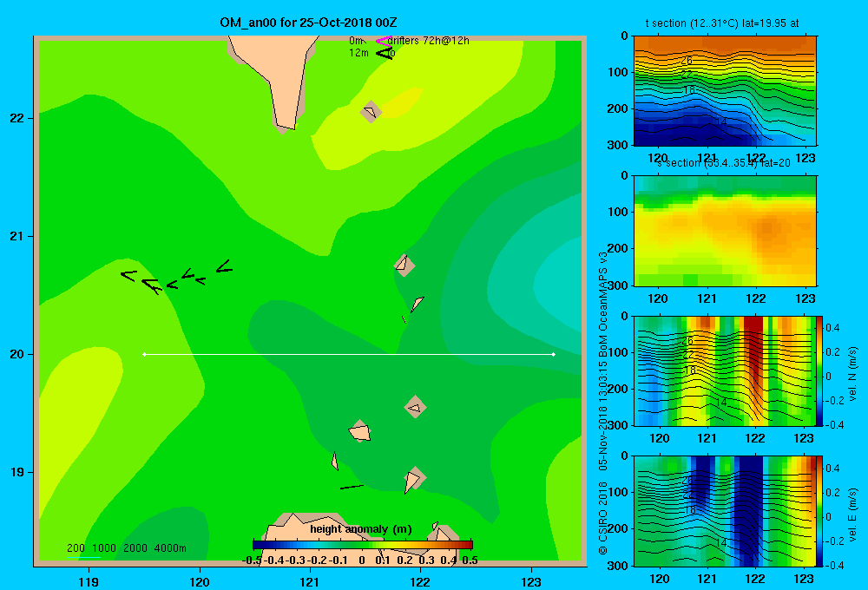Click the '-0.5' label on height anomaly colorbar

253,560
